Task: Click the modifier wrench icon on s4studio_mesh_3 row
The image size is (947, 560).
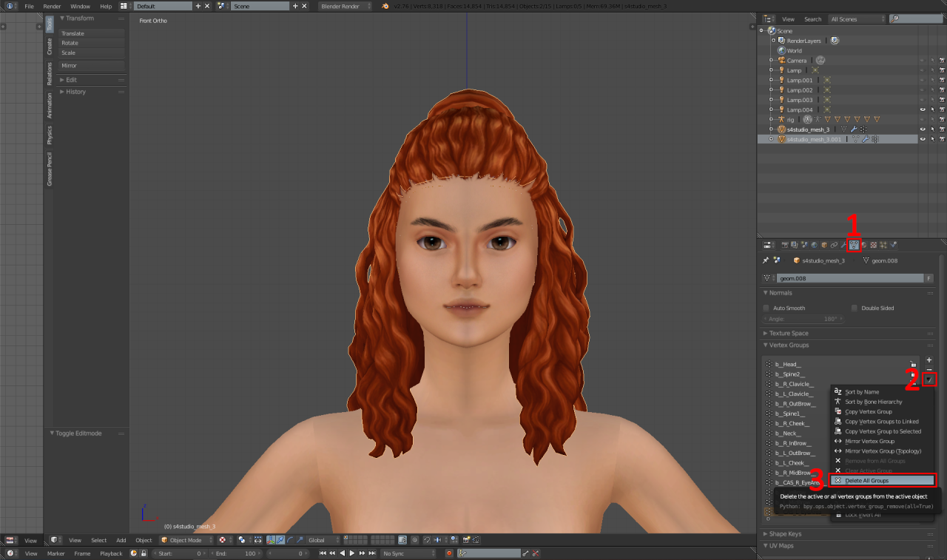Action: pos(854,129)
